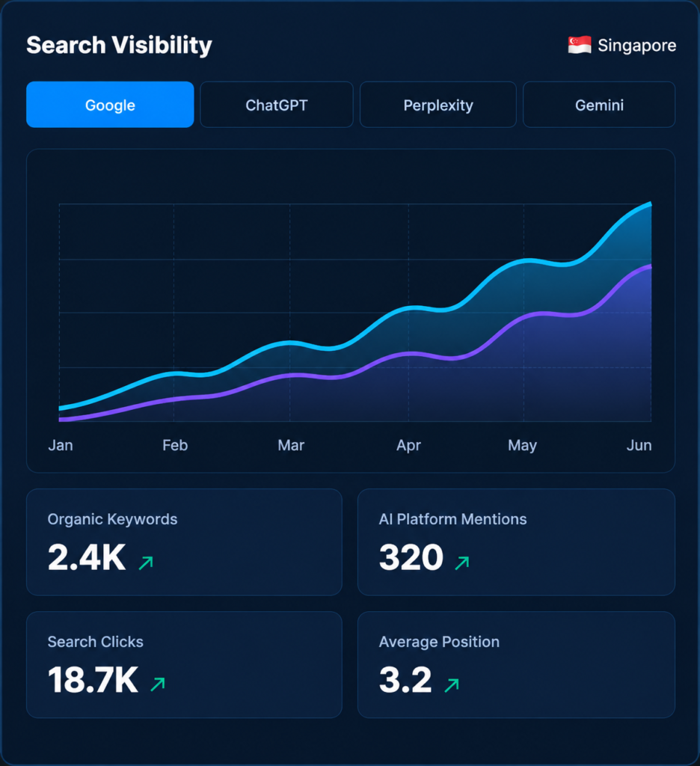
Task: Click the Feb axis label
Action: point(175,445)
